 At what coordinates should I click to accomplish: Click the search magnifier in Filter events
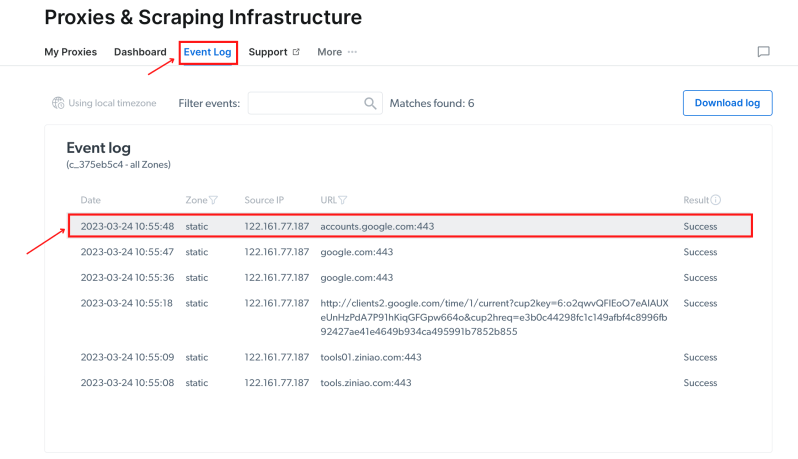click(370, 103)
